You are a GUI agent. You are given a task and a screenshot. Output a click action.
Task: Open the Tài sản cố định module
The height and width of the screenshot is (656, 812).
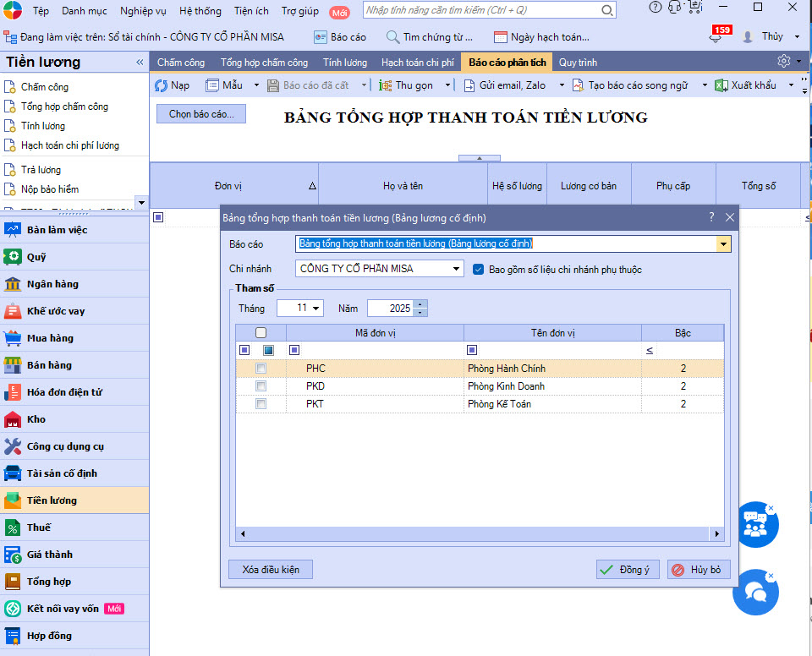(62, 473)
